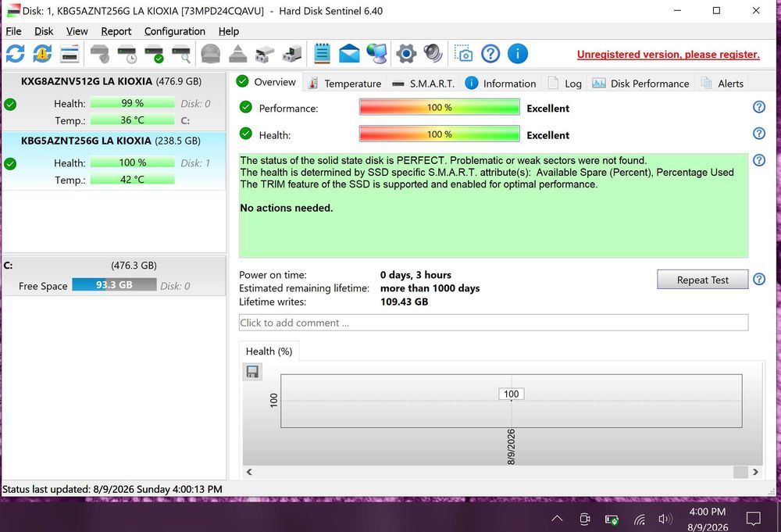Click the globe and monitor toolbar icon
This screenshot has width=781, height=532.
point(377,53)
